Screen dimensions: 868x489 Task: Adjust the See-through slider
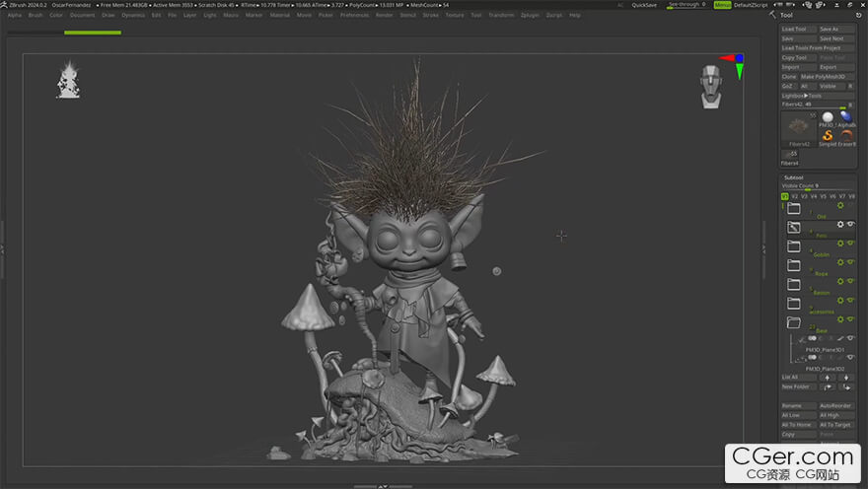687,5
